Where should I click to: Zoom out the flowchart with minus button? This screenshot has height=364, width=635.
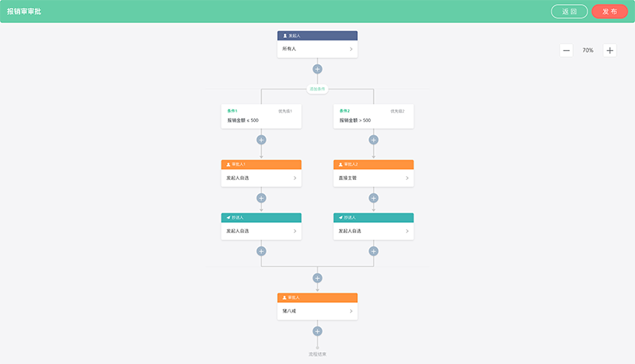point(566,50)
